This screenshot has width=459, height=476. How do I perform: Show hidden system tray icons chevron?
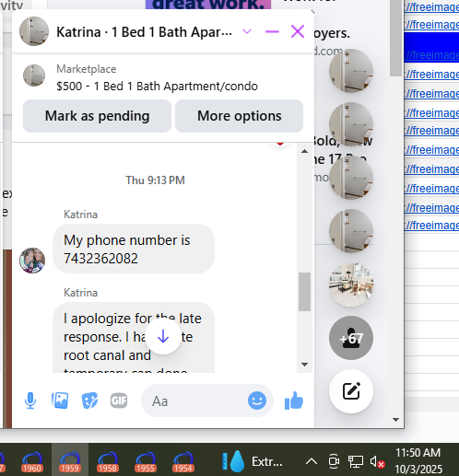point(312,461)
